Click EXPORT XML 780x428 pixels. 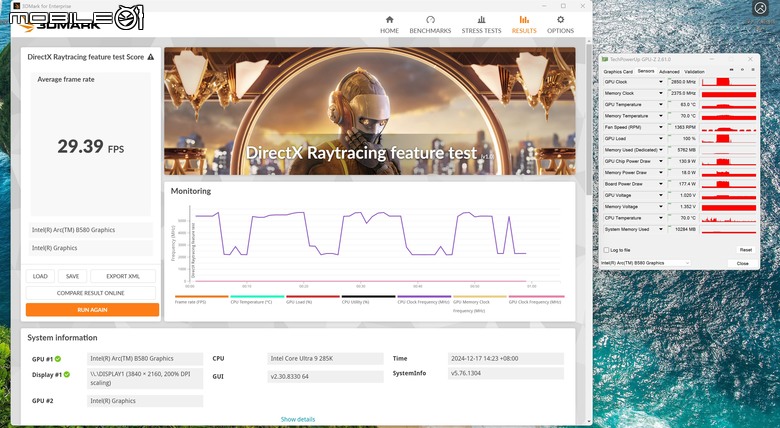pos(123,276)
